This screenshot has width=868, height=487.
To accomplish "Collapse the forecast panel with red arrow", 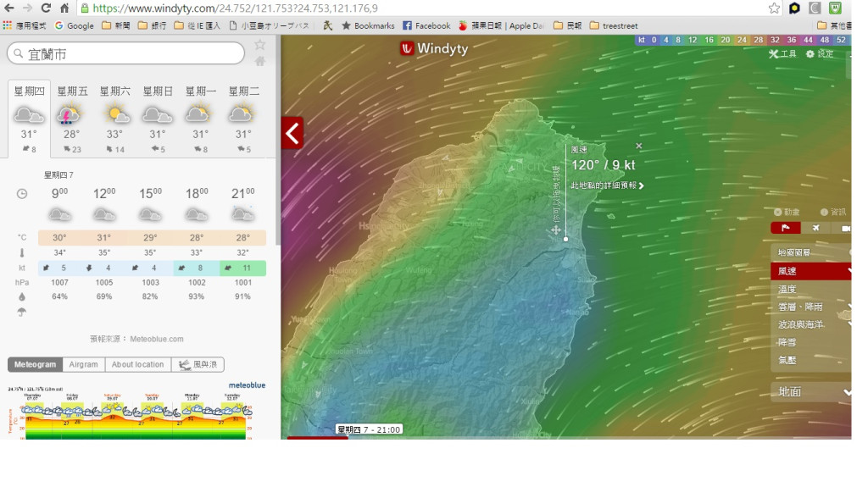I will tap(292, 133).
